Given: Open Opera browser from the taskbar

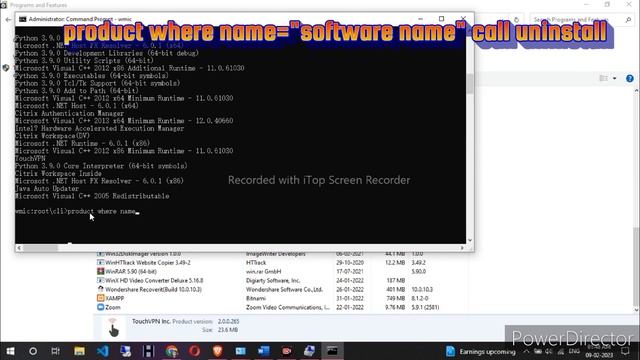Looking at the screenshot, I should click(x=195, y=351).
